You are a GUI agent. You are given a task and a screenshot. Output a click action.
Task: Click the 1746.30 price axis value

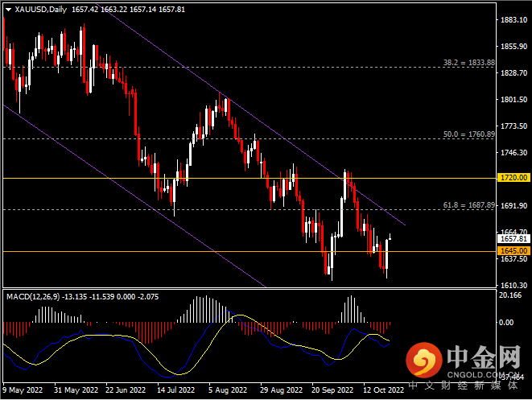[514, 153]
